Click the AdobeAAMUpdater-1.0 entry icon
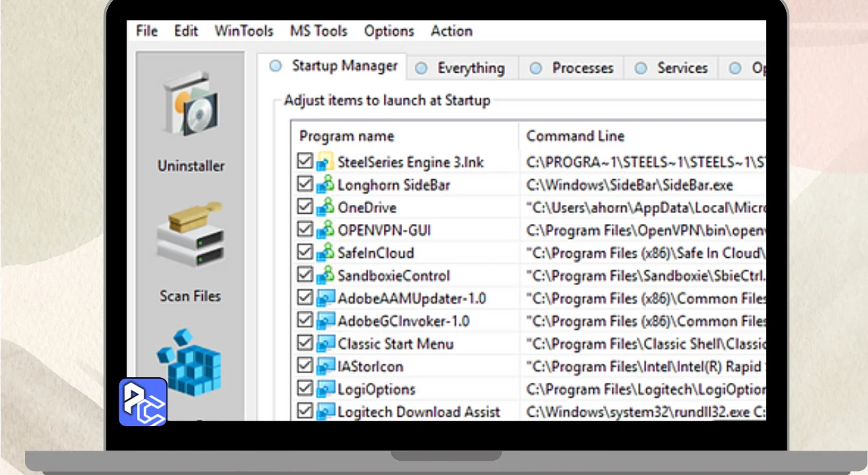The image size is (868, 475). pyautogui.click(x=325, y=298)
